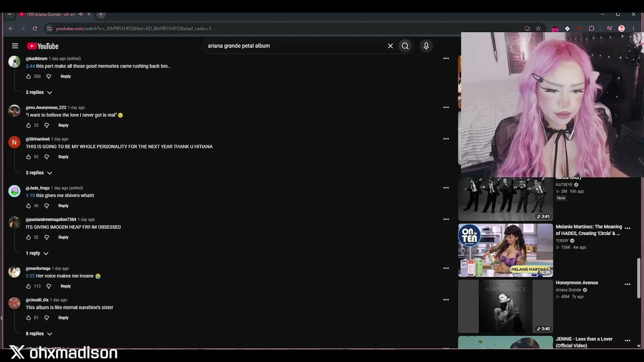This screenshot has height=362, width=644.
Task: Expand 3 replies under @kadkbram's comment
Action: (x=39, y=93)
